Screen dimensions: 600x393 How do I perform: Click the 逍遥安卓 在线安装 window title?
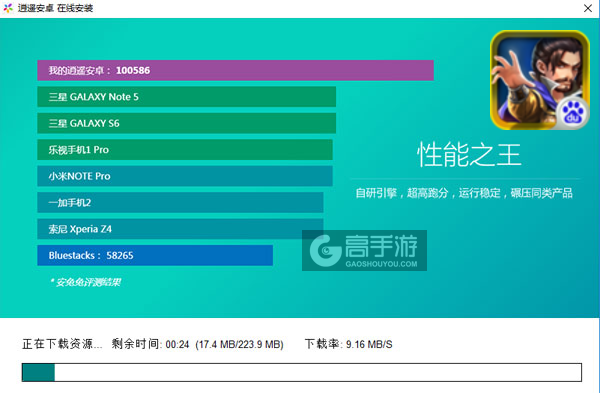55,8
